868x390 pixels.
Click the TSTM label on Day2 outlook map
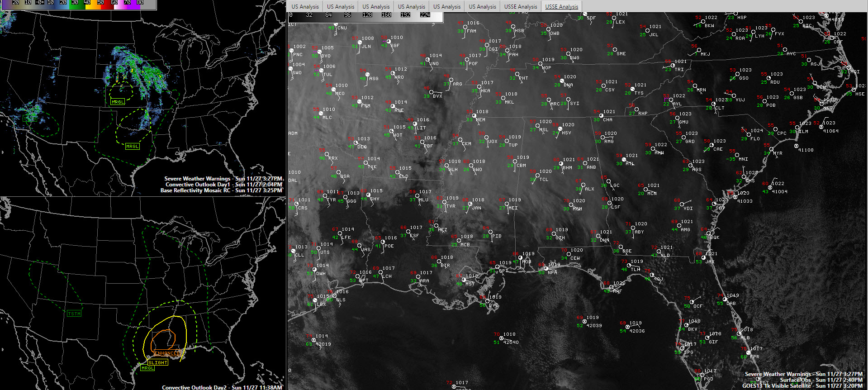[74, 314]
